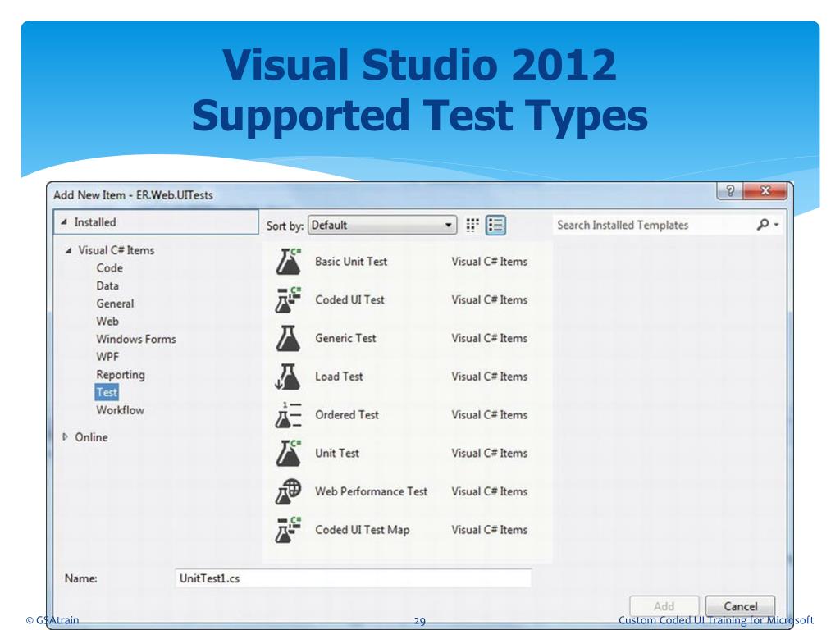
Task: Click the Add button
Action: tap(664, 606)
